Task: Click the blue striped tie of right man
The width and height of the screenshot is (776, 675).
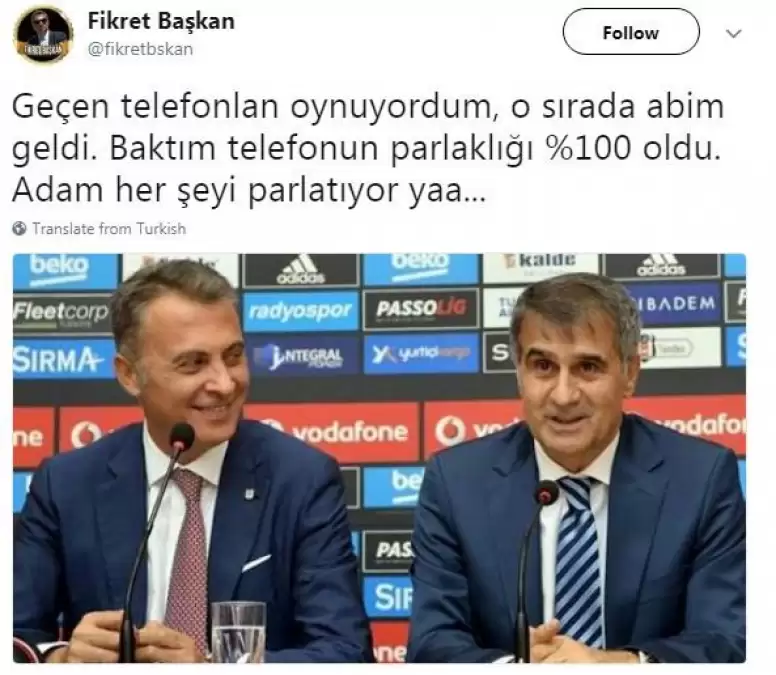Action: pyautogui.click(x=579, y=558)
